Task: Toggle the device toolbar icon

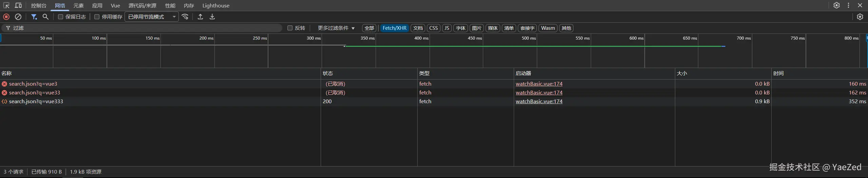Action: coord(18,5)
